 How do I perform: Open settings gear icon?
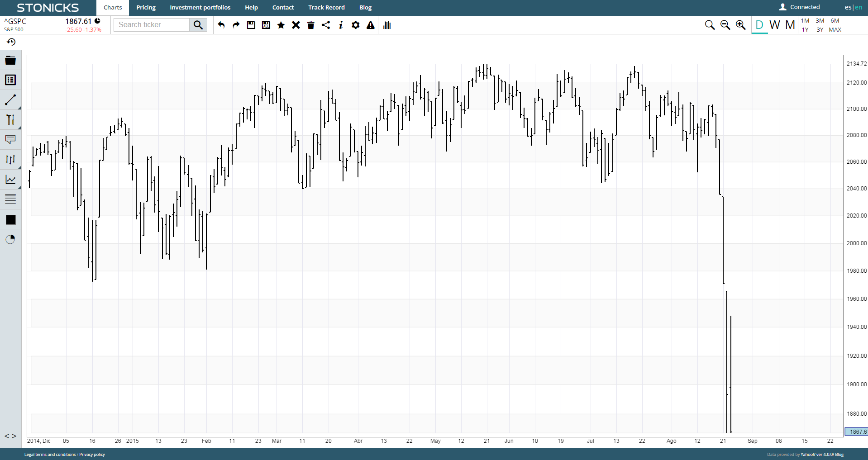pos(356,25)
